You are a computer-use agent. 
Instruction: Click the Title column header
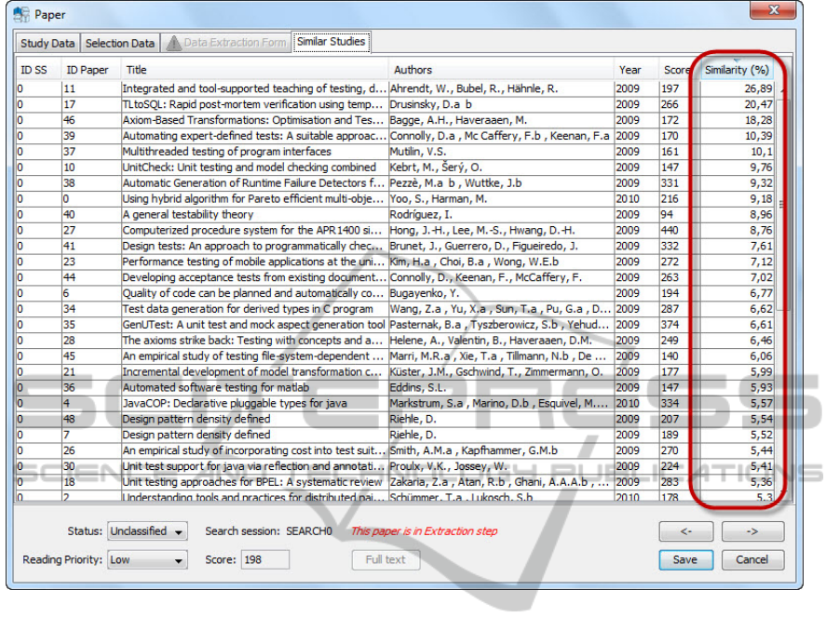pyautogui.click(x=137, y=70)
